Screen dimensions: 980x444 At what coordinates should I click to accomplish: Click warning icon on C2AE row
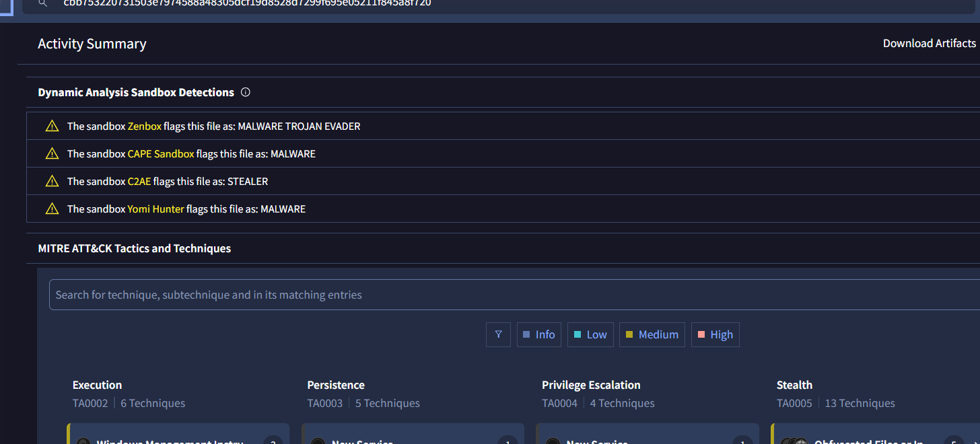point(52,181)
